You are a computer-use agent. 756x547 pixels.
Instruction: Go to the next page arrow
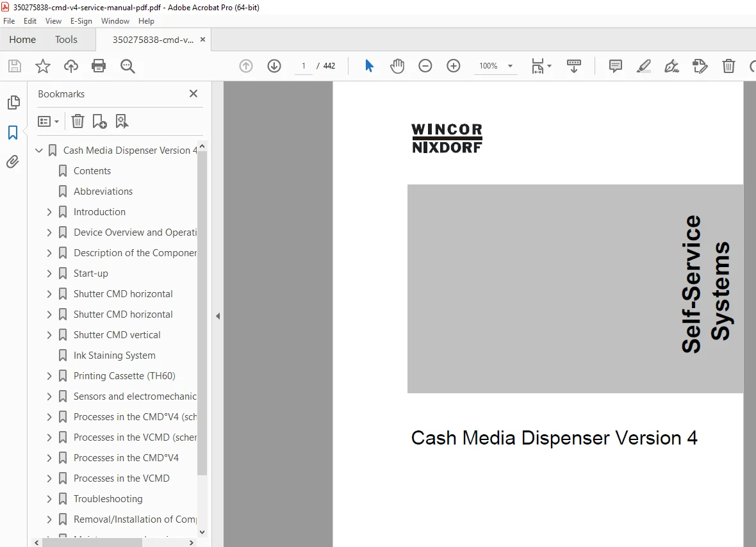pyautogui.click(x=274, y=66)
